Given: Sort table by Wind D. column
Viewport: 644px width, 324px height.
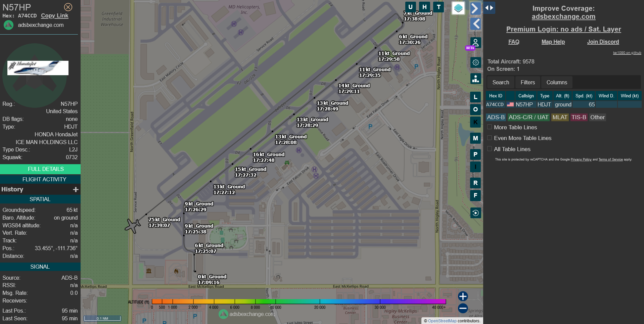Looking at the screenshot, I should (x=606, y=96).
